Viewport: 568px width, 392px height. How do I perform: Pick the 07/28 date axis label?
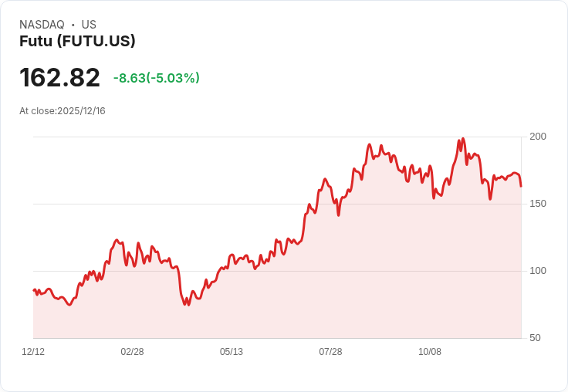330,352
